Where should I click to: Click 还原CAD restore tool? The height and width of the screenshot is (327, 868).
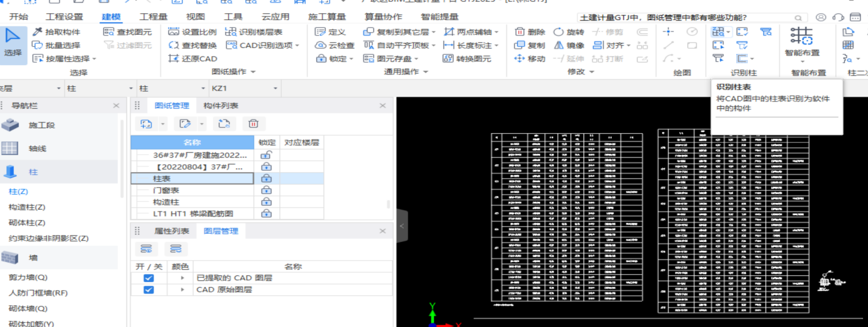[192, 58]
